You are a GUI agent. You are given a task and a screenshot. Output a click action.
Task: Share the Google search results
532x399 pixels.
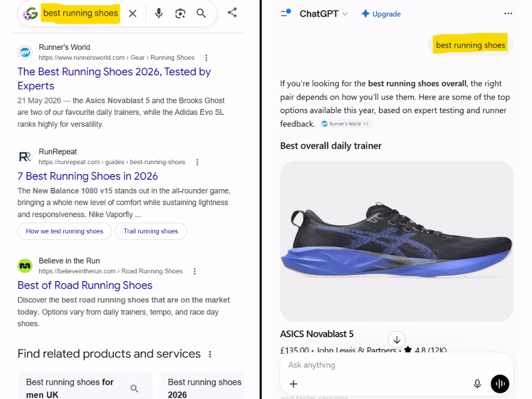click(232, 13)
